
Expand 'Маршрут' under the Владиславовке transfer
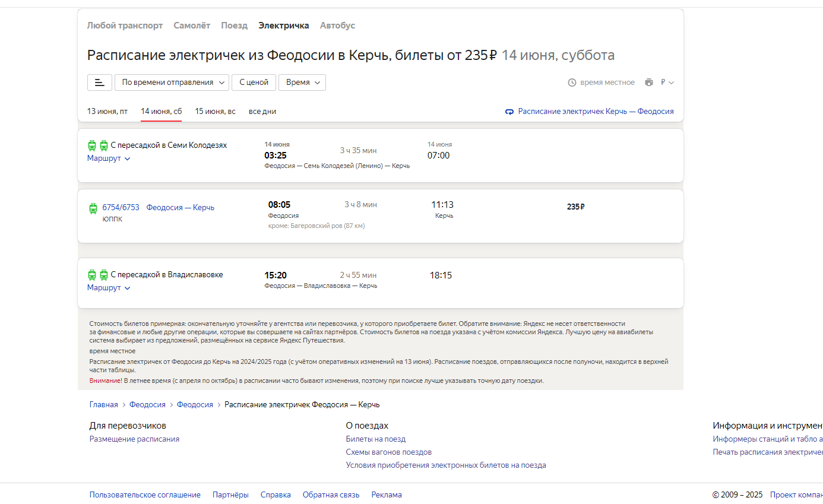point(109,288)
